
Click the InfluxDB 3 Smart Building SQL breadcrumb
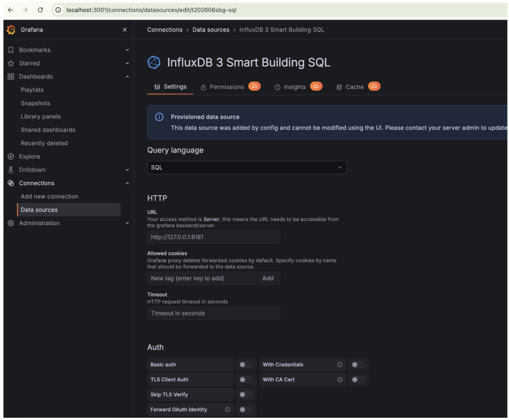click(282, 30)
